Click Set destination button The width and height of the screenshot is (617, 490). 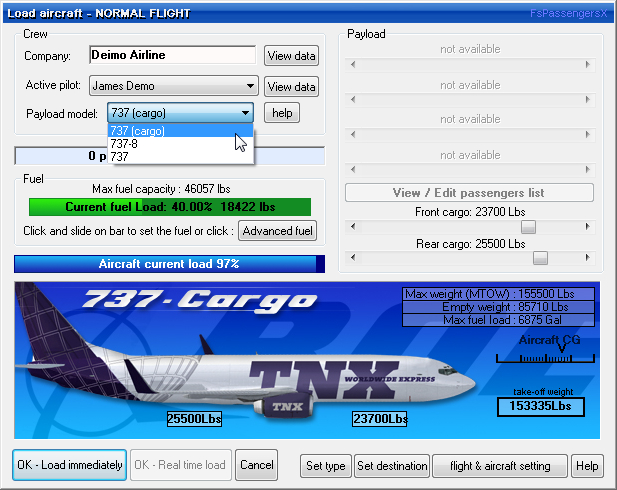392,466
